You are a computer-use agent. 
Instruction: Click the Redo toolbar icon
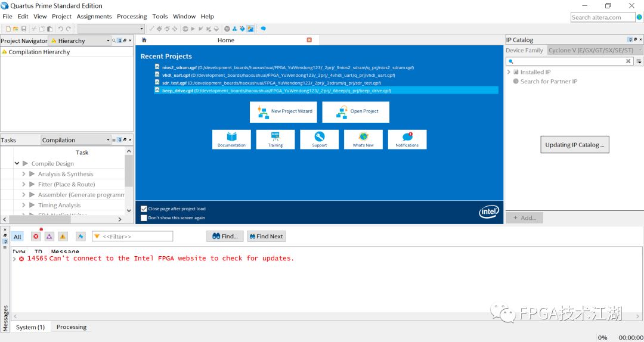coord(68,29)
